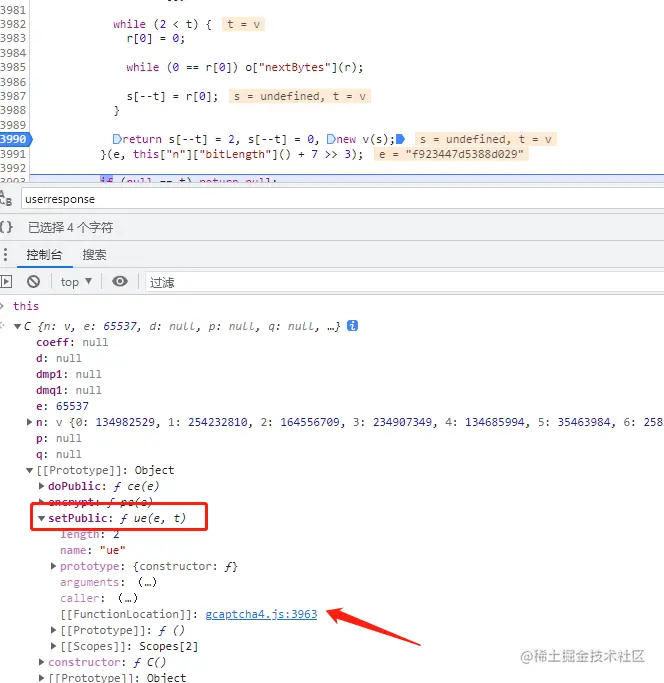This screenshot has height=683, width=664.
Task: Toggle the console sidebar panel icon
Action: coord(6,282)
